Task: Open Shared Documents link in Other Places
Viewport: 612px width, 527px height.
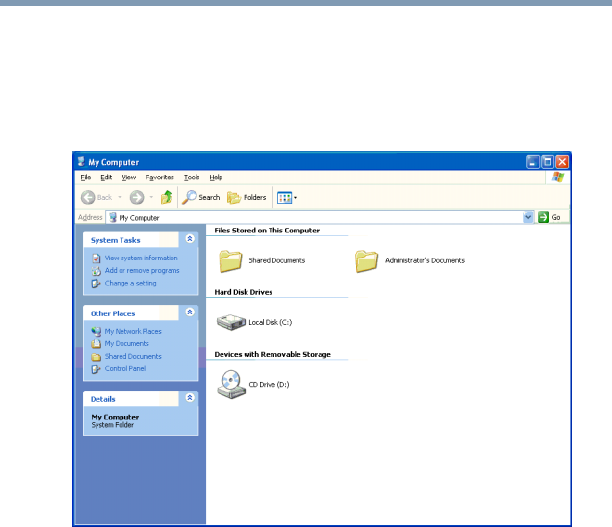Action: coord(133,356)
